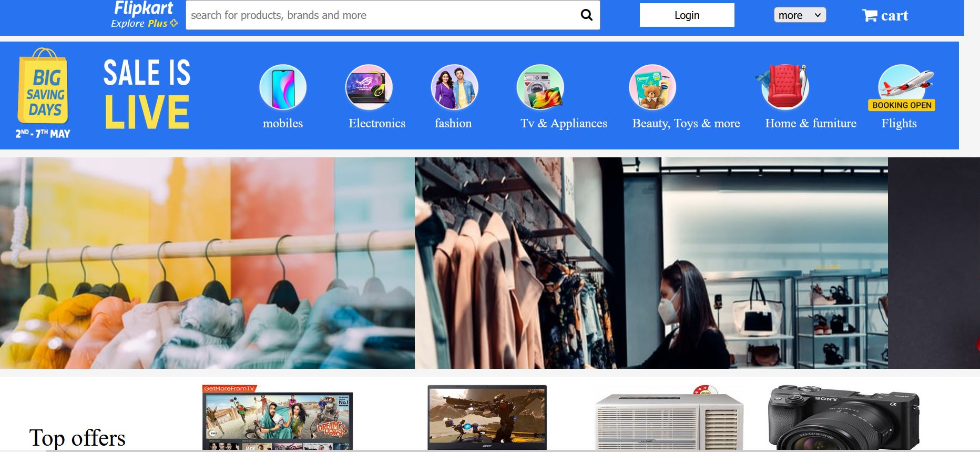Open the shopping cart icon
The height and width of the screenshot is (452, 980).
tap(870, 15)
